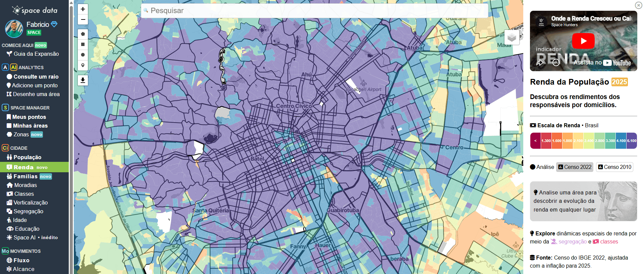Screen dimensions: 644x274
Task: Open the Idade layer
Action: pyautogui.click(x=16, y=220)
